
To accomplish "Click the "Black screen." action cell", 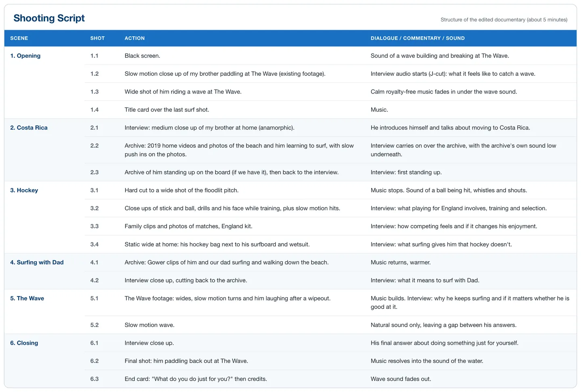I will click(142, 56).
